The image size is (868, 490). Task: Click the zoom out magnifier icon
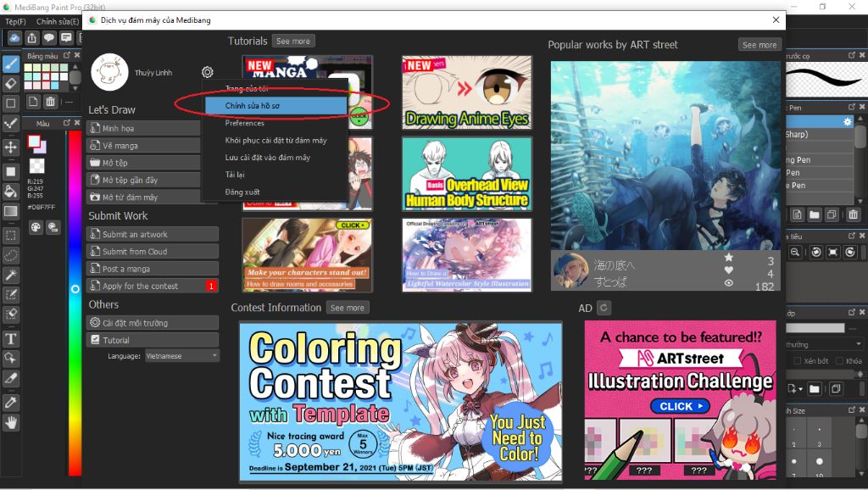794,253
